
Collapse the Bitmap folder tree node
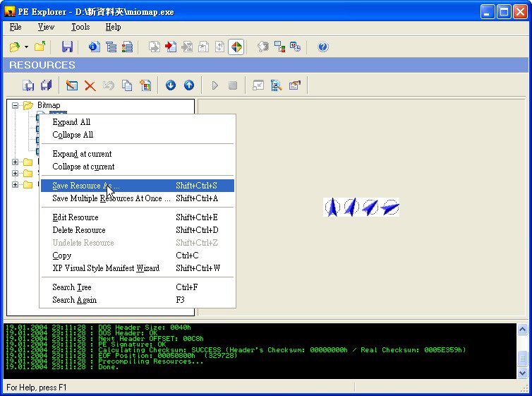tap(15, 106)
